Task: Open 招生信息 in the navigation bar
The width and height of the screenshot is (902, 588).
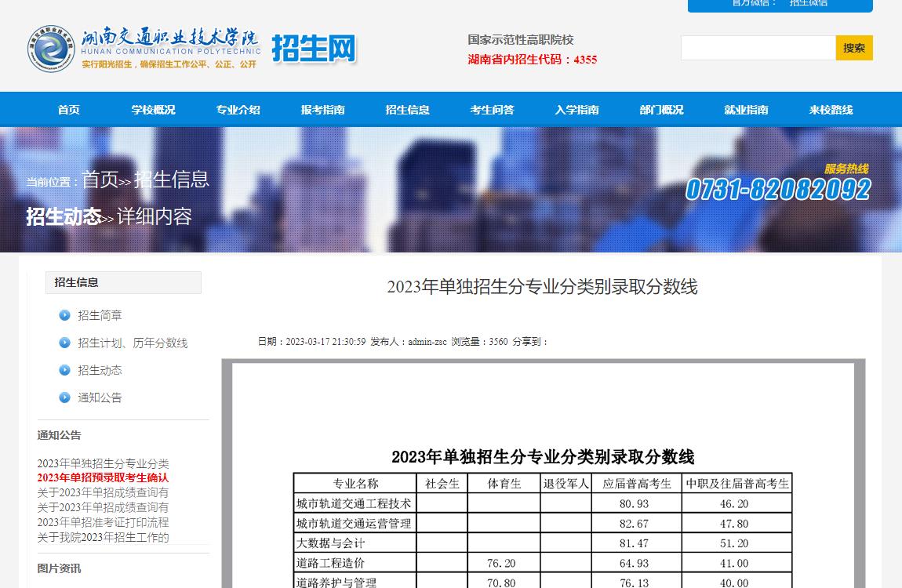Action: pyautogui.click(x=407, y=110)
